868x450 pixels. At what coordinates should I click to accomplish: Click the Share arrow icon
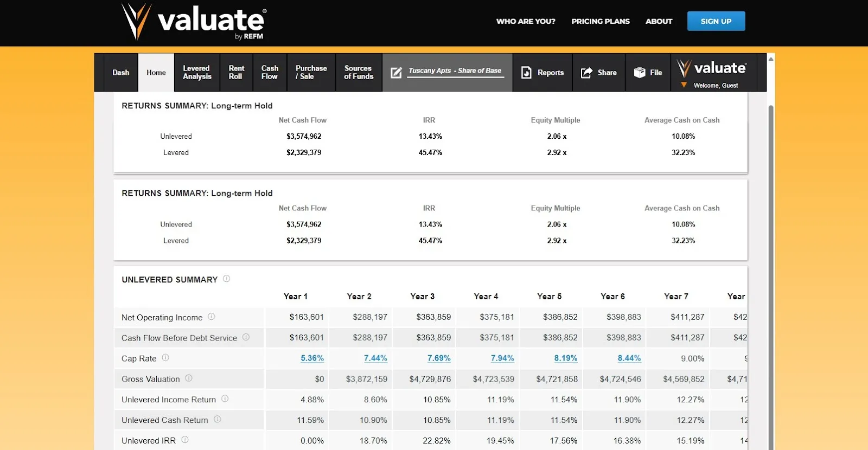coord(586,73)
